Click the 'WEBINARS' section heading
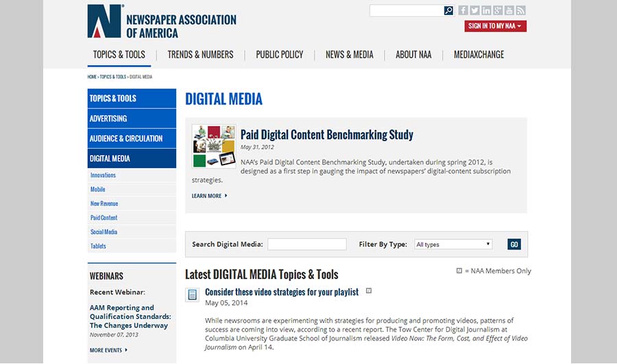The image size is (617, 364). (106, 276)
